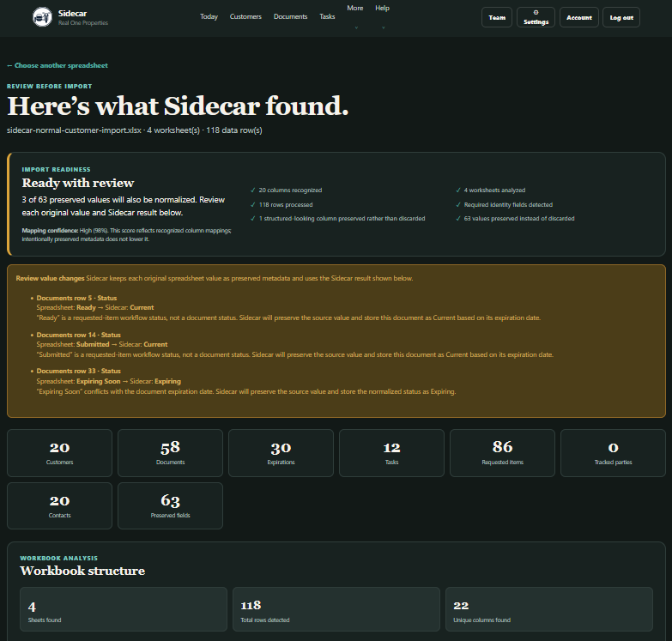Click the checkmark beside Required identity fields detected
Screen dimensions: 672x641
point(458,205)
